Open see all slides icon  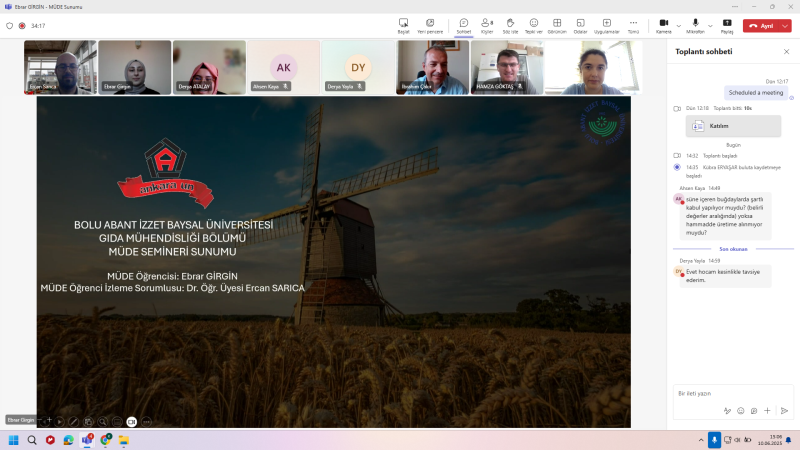[88, 421]
